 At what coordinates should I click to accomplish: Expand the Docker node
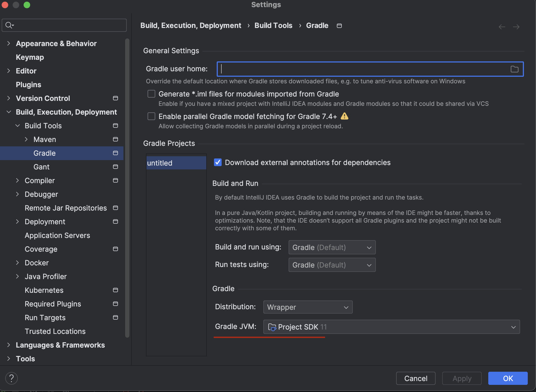coord(18,263)
